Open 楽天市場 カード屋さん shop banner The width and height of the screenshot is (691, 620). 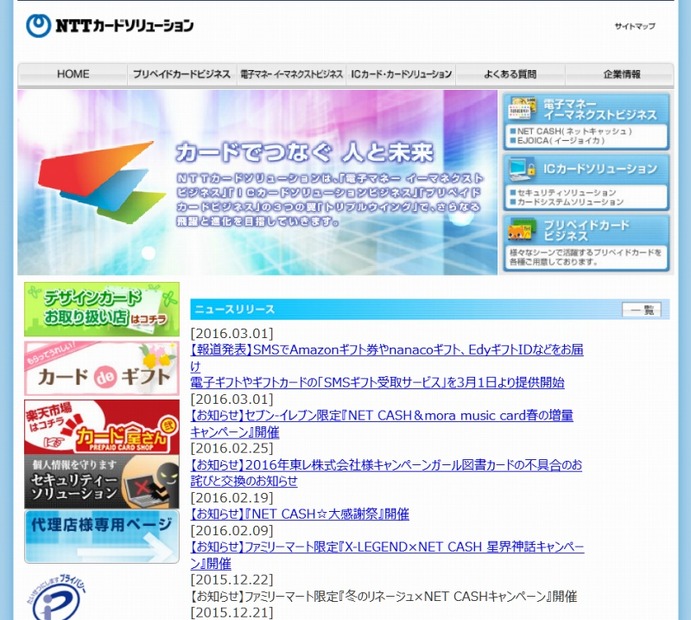click(102, 427)
